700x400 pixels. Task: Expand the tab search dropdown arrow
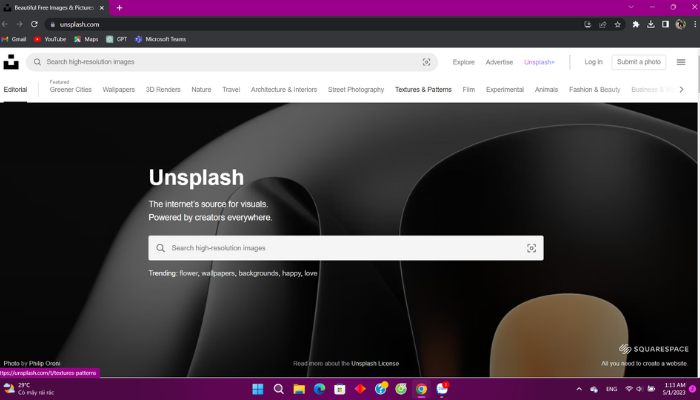(x=631, y=7)
